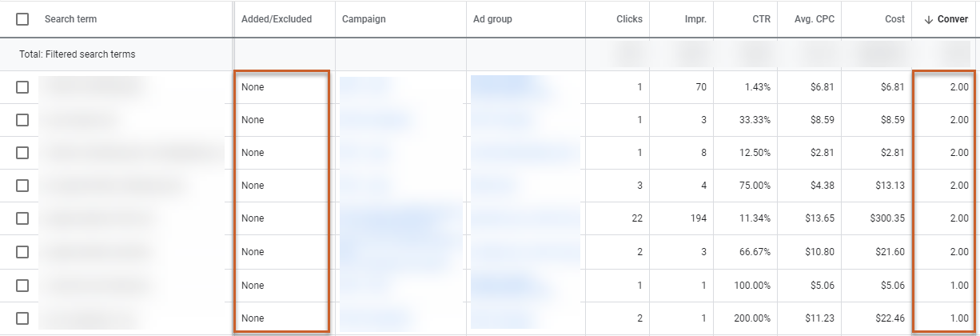The image size is (980, 336).
Task: Sort by the Clicks column
Action: 629,19
